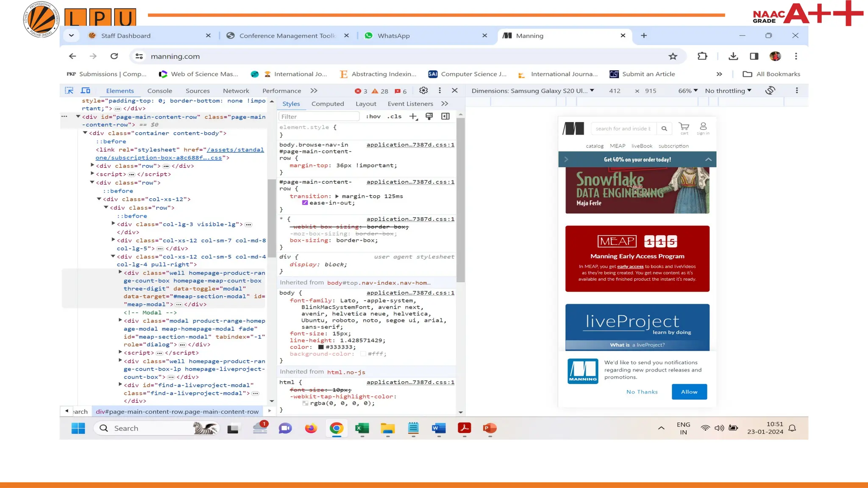Open the No throttling dropdown

[728, 91]
